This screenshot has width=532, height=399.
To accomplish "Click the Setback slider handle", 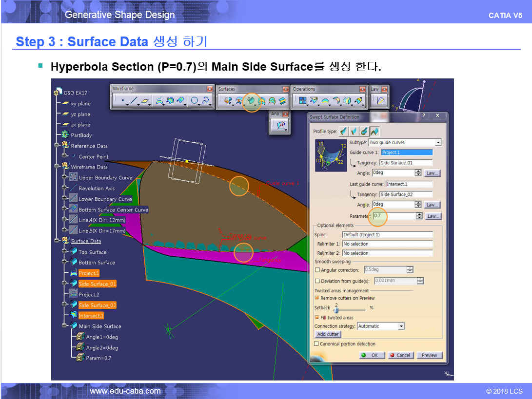I will pyautogui.click(x=336, y=309).
